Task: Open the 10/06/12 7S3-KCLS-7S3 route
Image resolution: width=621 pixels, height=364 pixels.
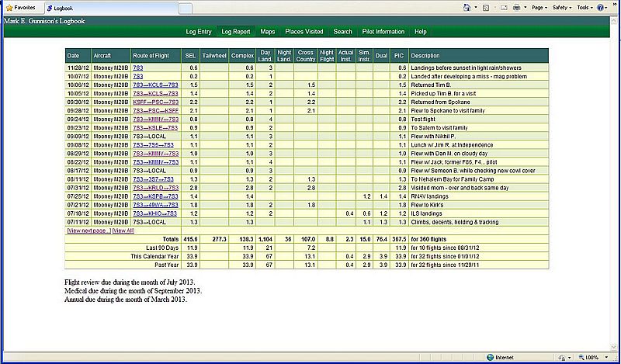Action: 155,85
